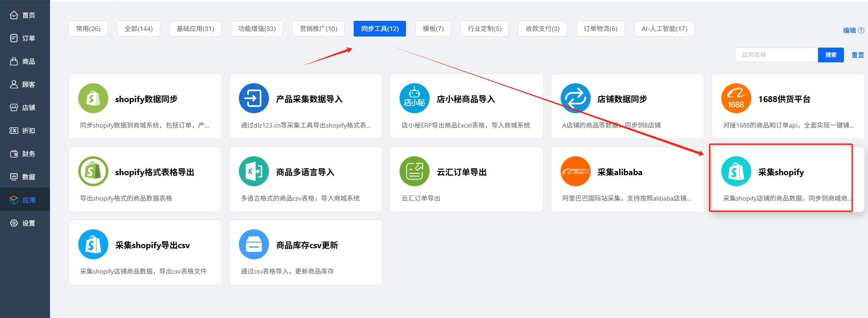Viewport: 868px width, 318px height.
Task: Open the orange 1688供货平台 icon
Action: [736, 98]
